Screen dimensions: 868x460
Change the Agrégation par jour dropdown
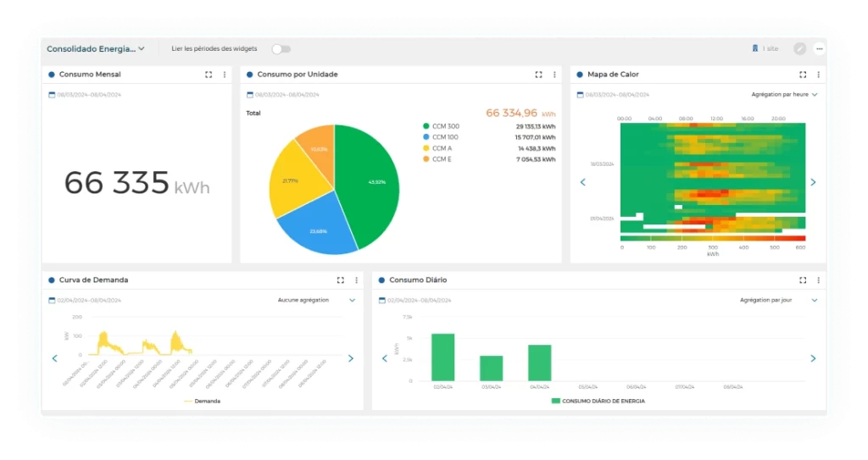pyautogui.click(x=778, y=300)
